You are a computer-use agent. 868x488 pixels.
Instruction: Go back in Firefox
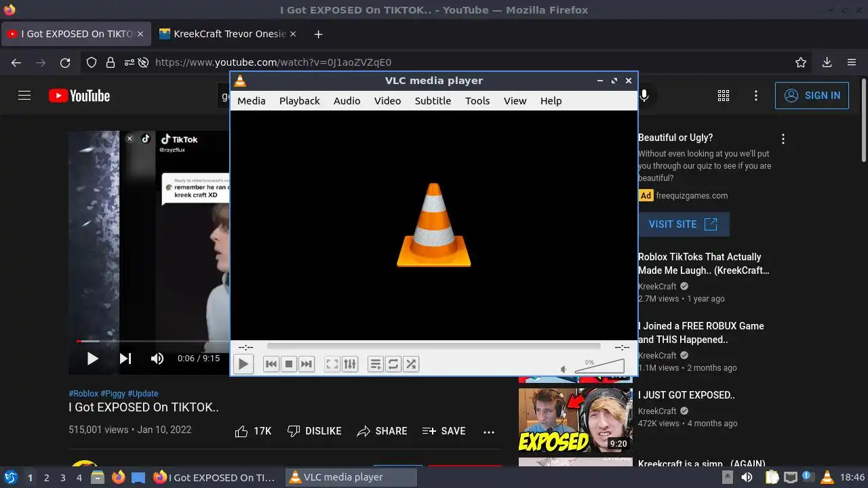[x=16, y=62]
